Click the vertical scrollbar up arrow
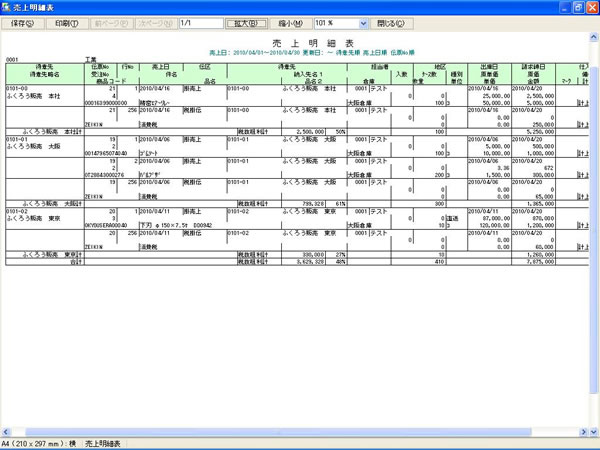600x450 pixels. point(593,37)
